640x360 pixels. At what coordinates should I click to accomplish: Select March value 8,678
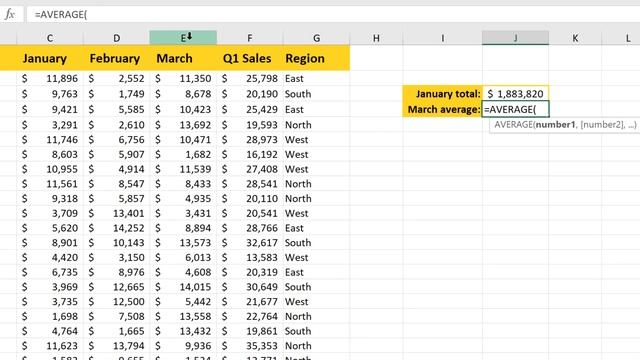pos(183,94)
